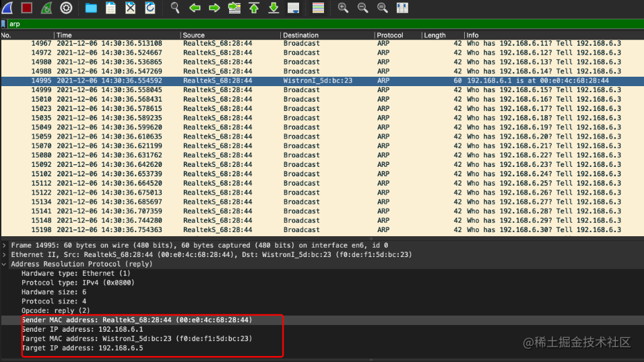Select packet number 14999
This screenshot has width=644, height=362.
point(322,90)
